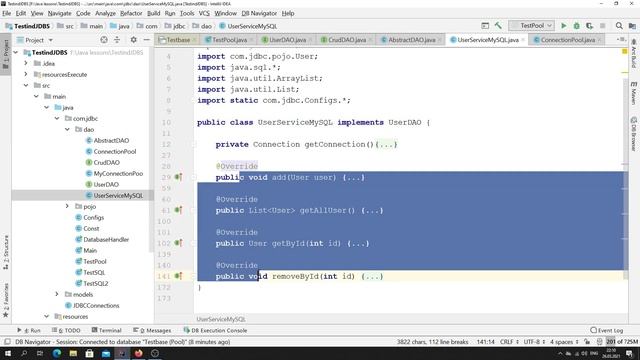Select DatabaseHandler in project tree
640x360 pixels.
tap(106, 239)
